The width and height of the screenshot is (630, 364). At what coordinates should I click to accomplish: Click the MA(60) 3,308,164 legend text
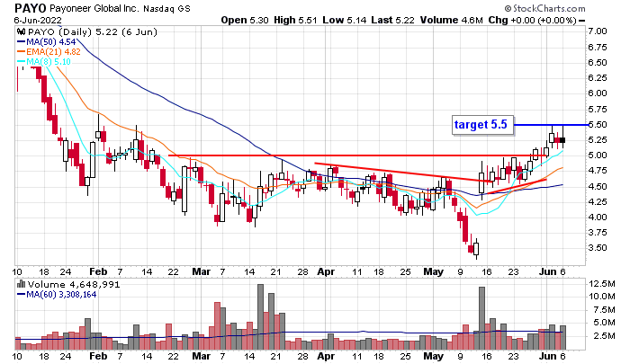[x=61, y=295]
